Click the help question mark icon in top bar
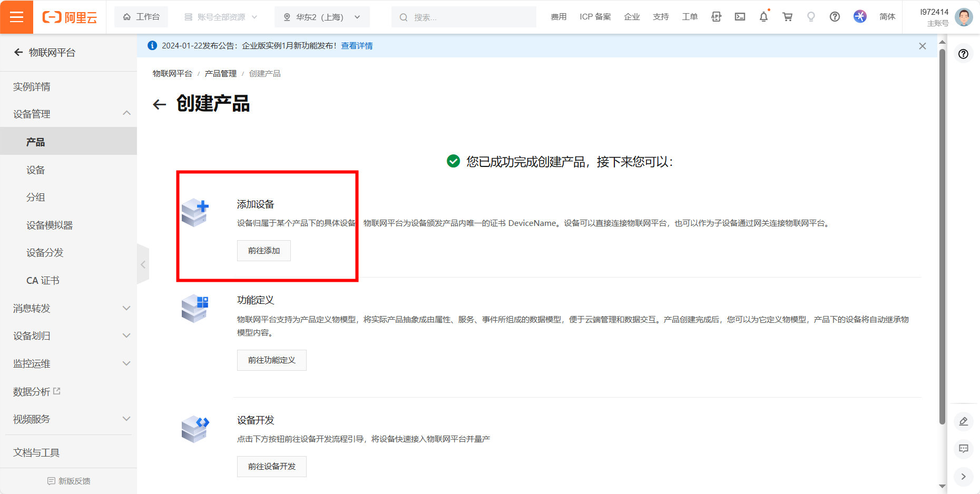Image resolution: width=980 pixels, height=494 pixels. pyautogui.click(x=835, y=17)
